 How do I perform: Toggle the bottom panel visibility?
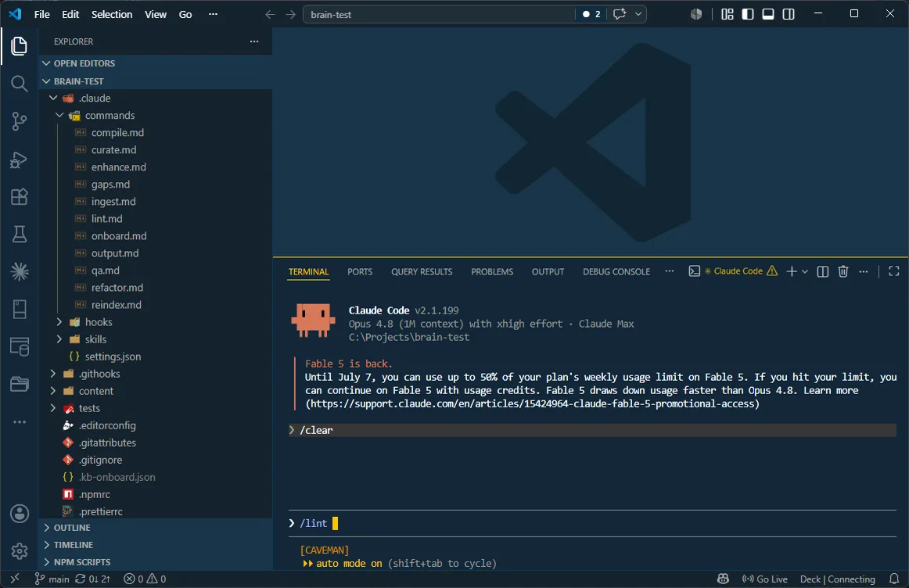pyautogui.click(x=767, y=14)
